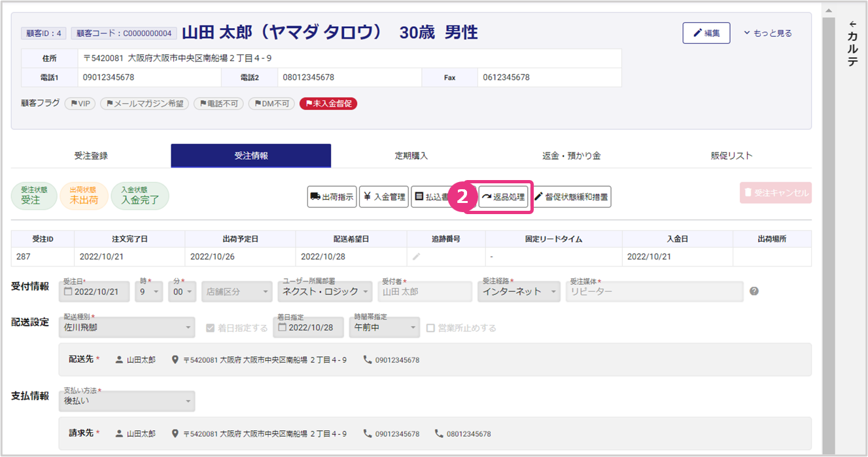Viewport: 868px width, 457px height.
Task: Click the 返品処理 return button
Action: point(503,196)
